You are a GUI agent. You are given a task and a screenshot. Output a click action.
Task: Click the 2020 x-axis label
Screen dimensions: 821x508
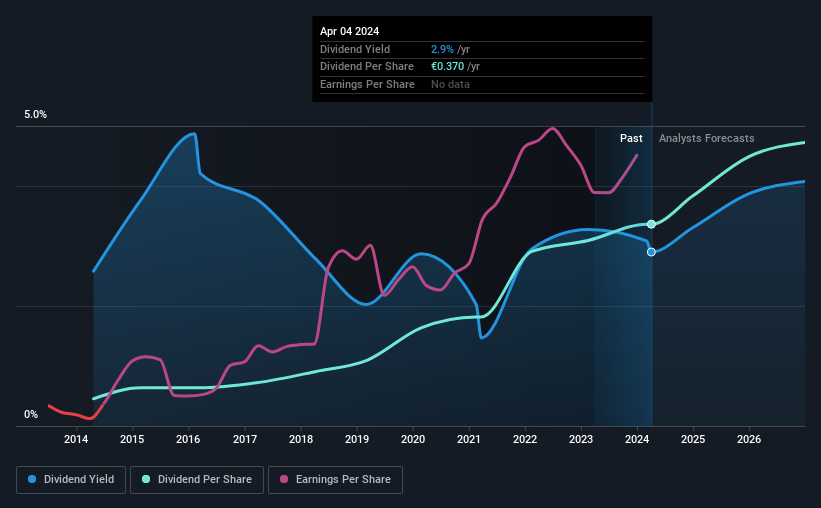[413, 439]
